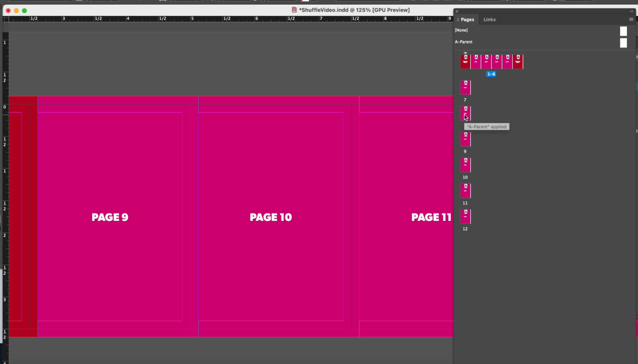Open the Pages panel flyout menu
Viewport: 638px width, 364px height.
coord(631,20)
